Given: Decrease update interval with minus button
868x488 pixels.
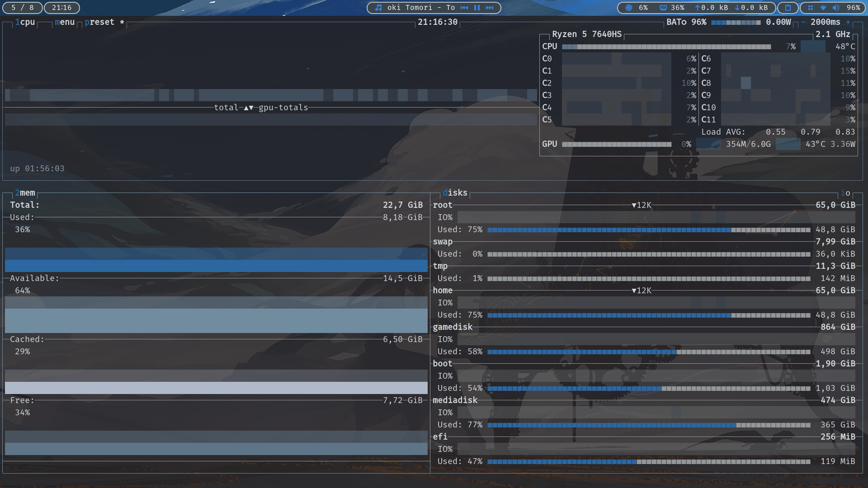Looking at the screenshot, I should (803, 22).
